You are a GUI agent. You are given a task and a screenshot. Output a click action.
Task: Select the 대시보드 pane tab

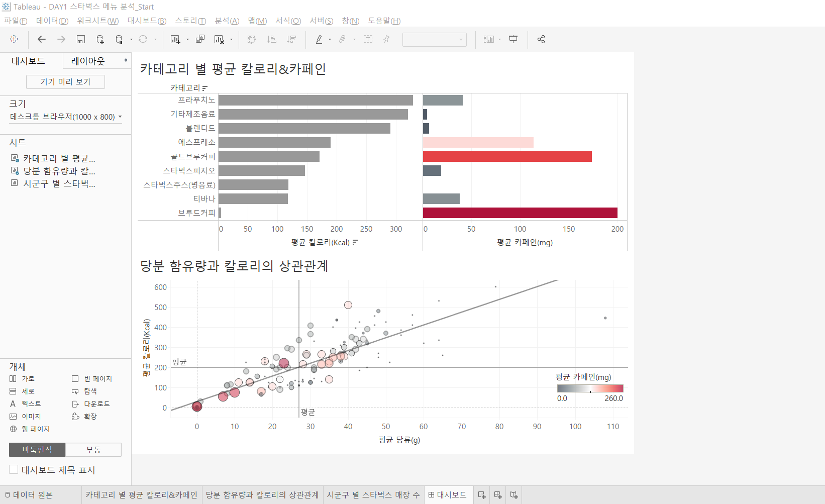tap(29, 61)
